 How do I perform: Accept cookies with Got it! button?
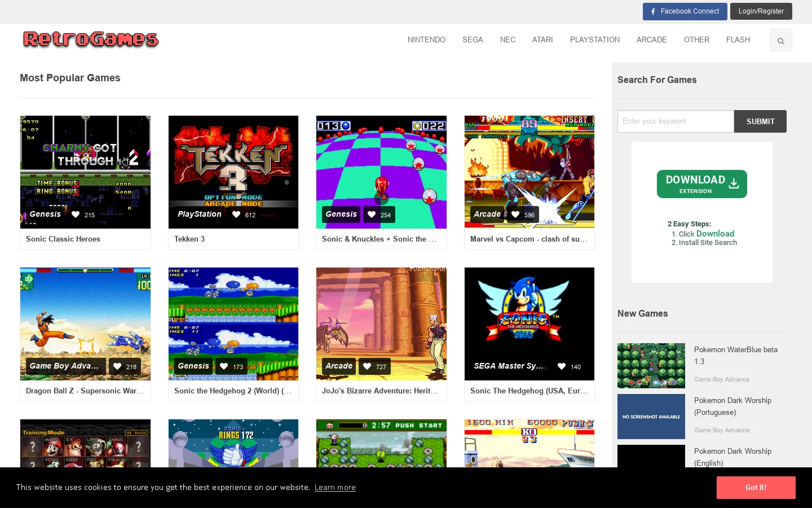pyautogui.click(x=756, y=488)
